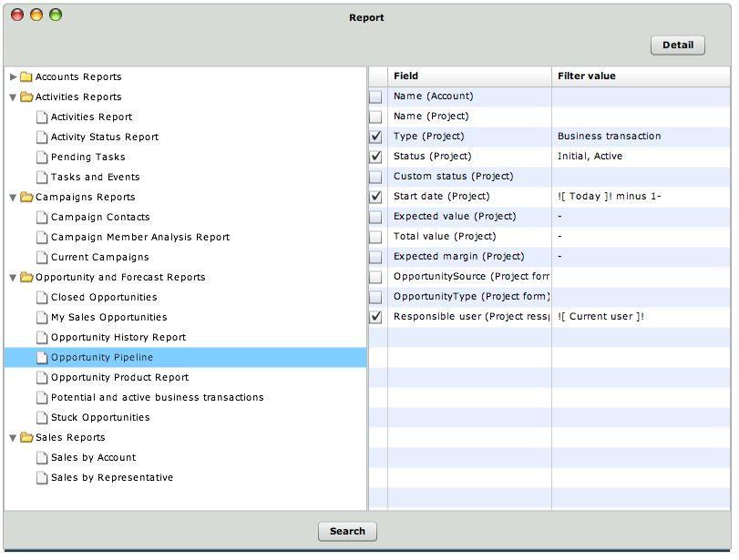This screenshot has height=560, width=739.
Task: Collapse the Sales Reports tree node
Action: pos(13,438)
